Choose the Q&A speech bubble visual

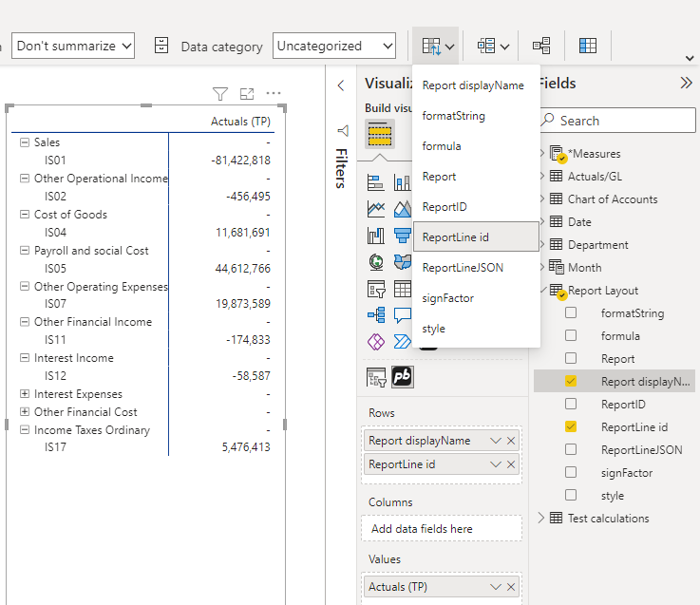402,315
